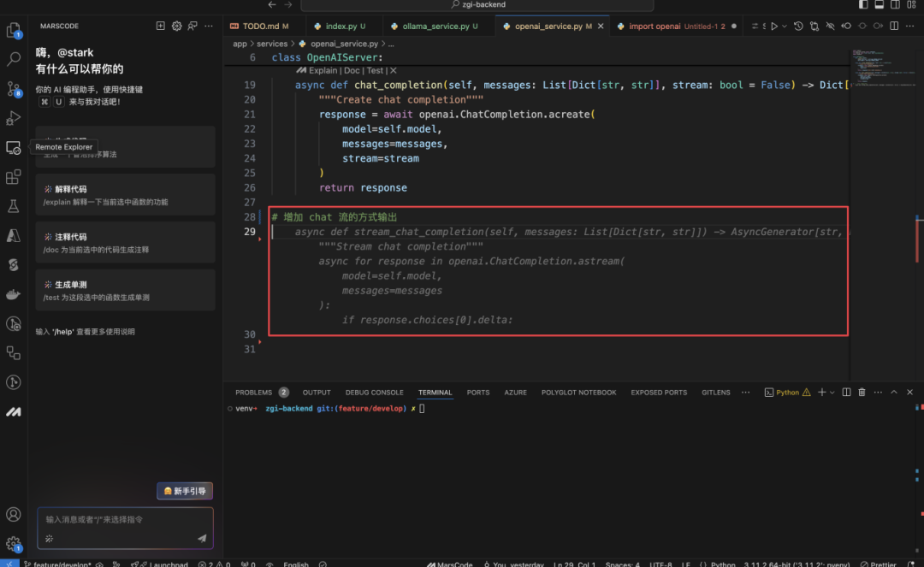924x567 pixels.
Task: Open the terminal launch profile dropdown
Action: (832, 393)
